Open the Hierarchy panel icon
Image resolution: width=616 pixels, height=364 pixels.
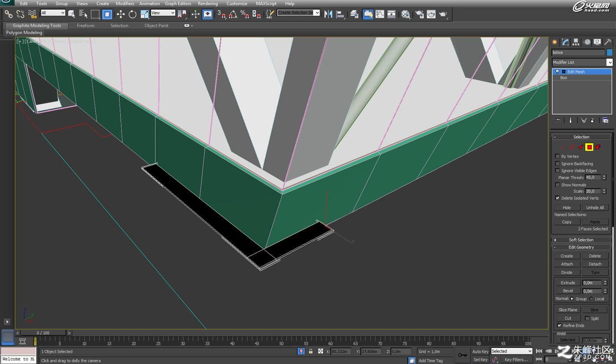pos(576,42)
